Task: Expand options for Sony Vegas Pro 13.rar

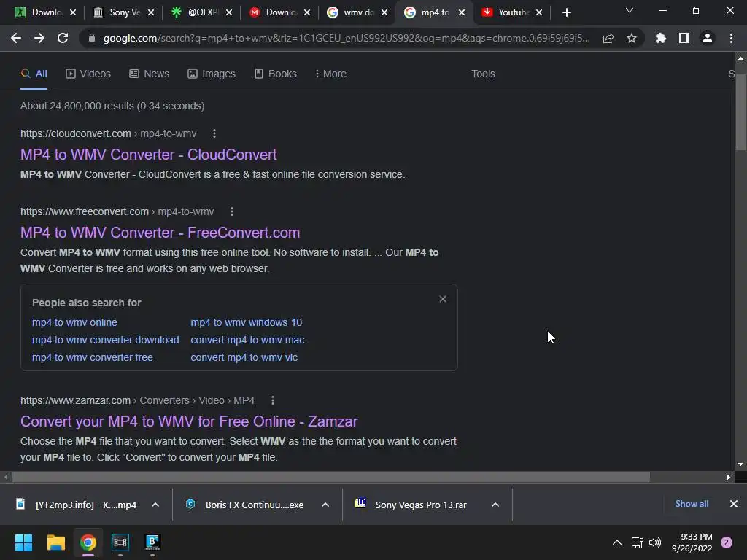Action: [x=495, y=505]
